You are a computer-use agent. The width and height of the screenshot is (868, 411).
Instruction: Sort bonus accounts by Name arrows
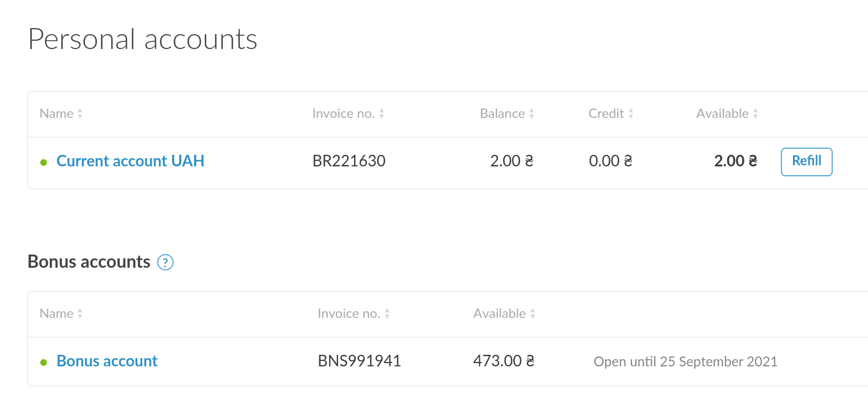(80, 313)
